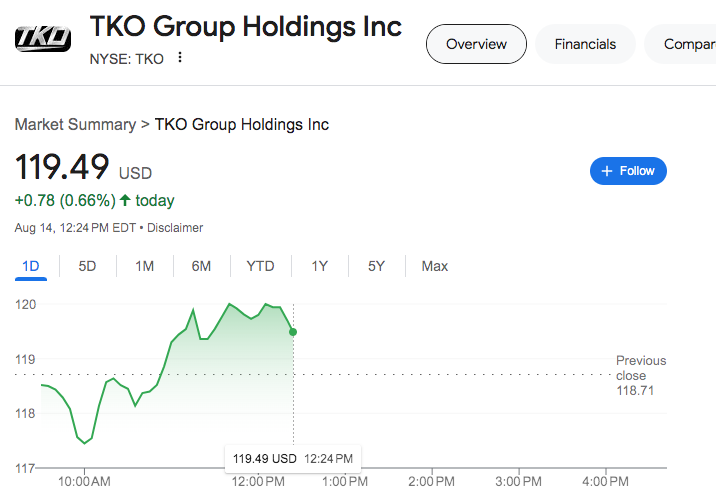The height and width of the screenshot is (494, 716).
Task: Open the Financials tab
Action: 585,44
